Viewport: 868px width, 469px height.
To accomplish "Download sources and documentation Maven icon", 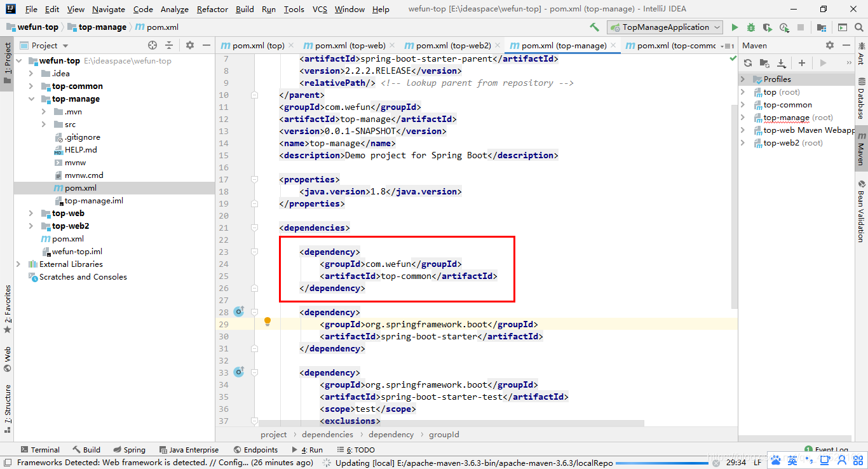I will (782, 63).
